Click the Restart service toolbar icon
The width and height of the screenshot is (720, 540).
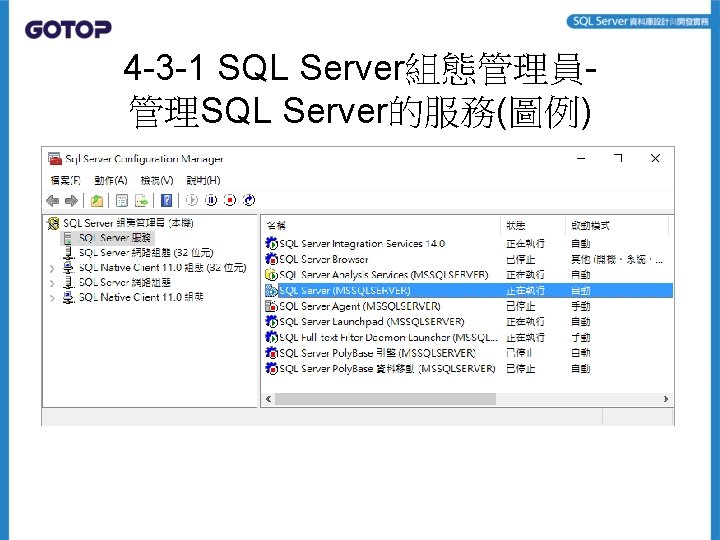pos(249,200)
